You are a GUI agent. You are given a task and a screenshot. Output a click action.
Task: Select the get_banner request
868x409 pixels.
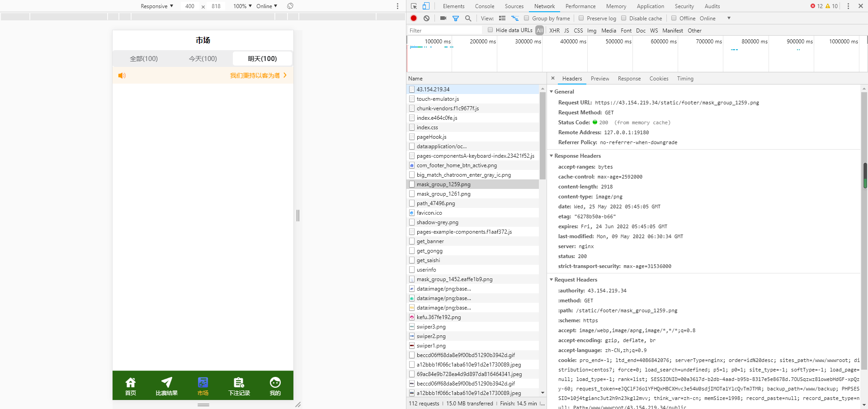(473, 241)
